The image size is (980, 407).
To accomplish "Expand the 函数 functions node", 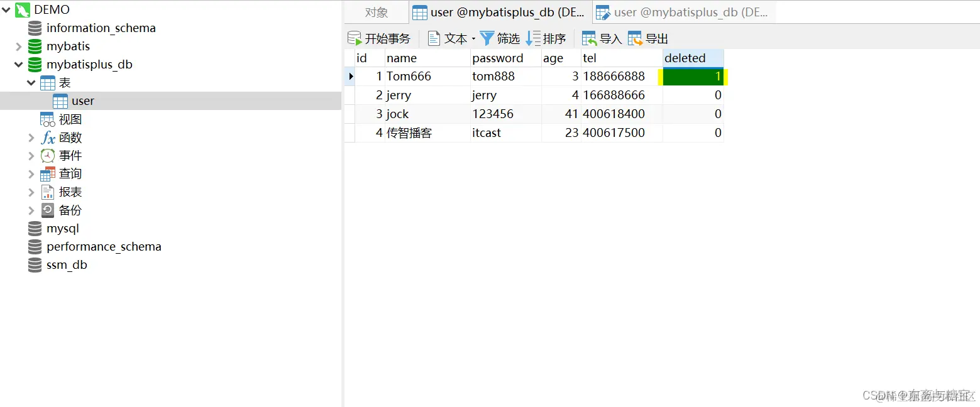I will 31,138.
